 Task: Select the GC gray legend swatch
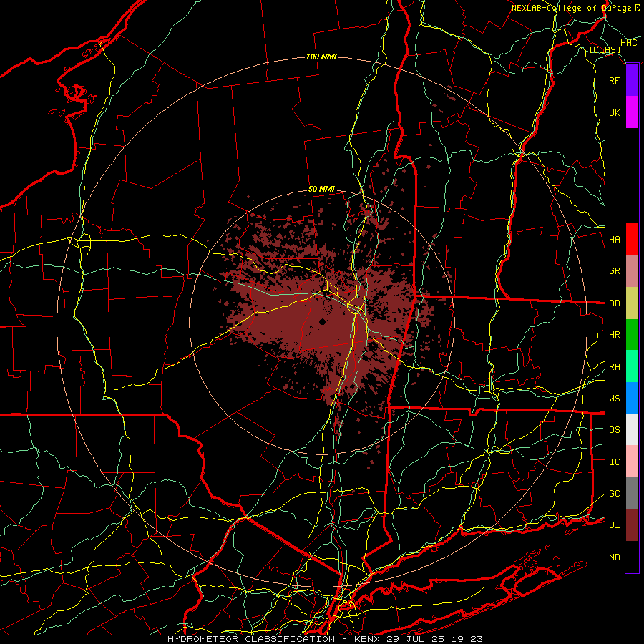coord(632,493)
